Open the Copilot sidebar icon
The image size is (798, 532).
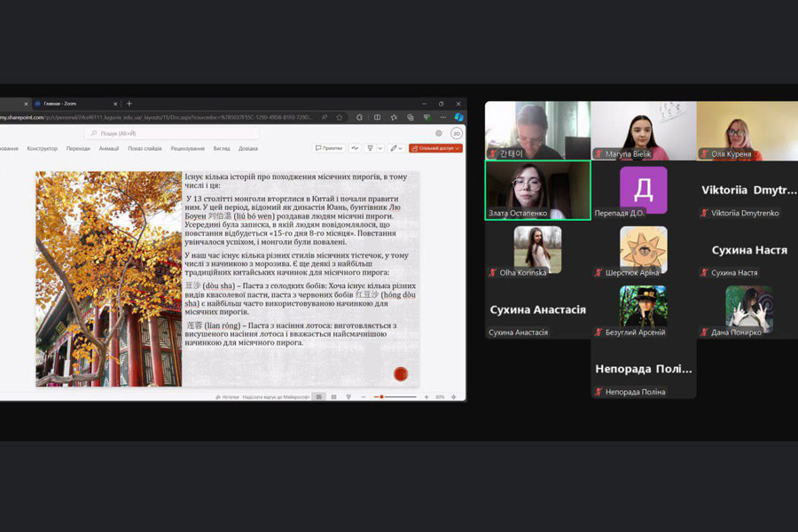[458, 118]
